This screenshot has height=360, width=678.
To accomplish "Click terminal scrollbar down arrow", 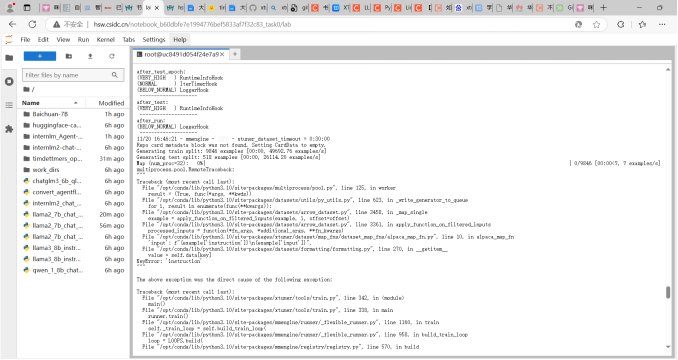I will [x=668, y=347].
